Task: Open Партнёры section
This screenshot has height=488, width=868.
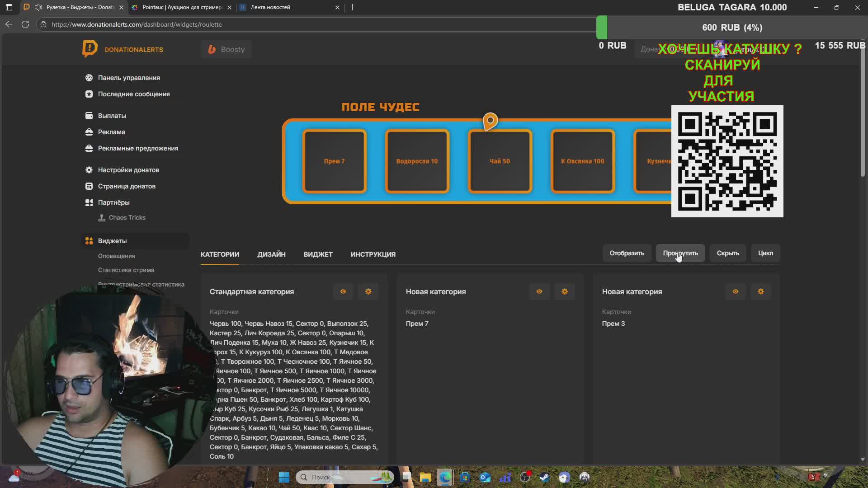Action: pyautogui.click(x=113, y=202)
